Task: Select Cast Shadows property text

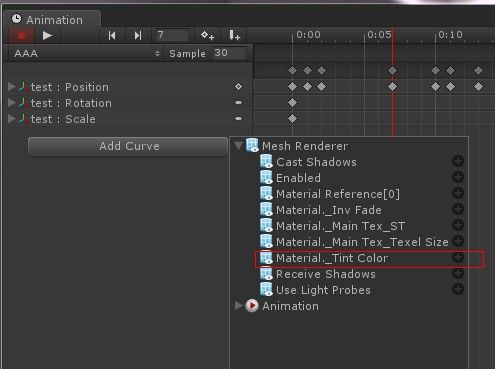Action: (x=316, y=162)
